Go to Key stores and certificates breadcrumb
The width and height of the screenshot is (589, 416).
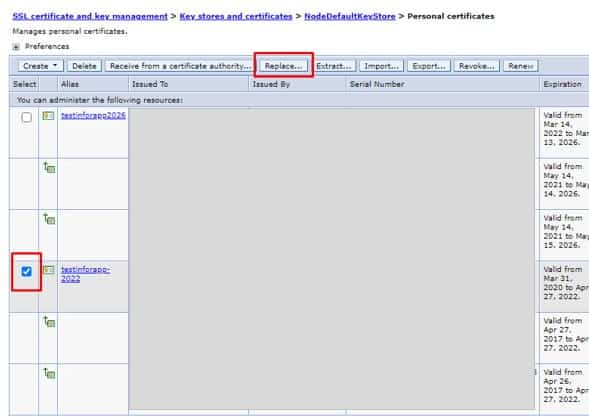(236, 16)
